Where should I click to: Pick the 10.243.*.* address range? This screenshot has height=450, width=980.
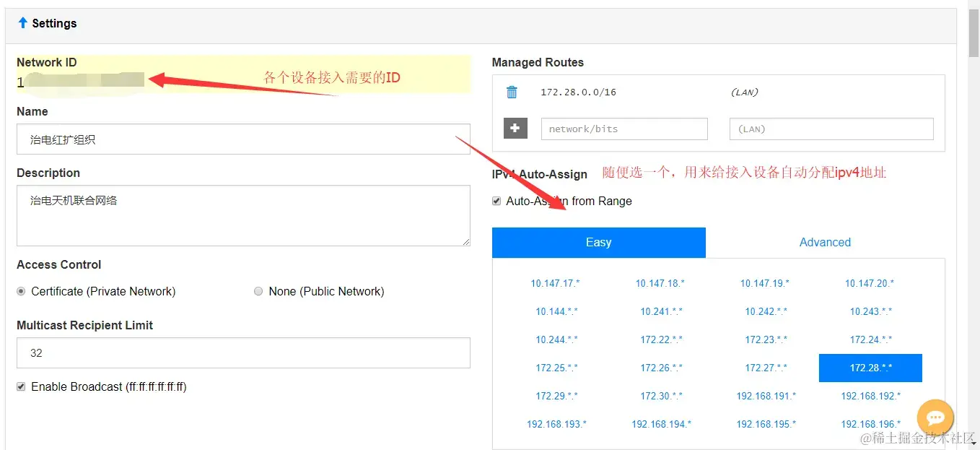870,311
